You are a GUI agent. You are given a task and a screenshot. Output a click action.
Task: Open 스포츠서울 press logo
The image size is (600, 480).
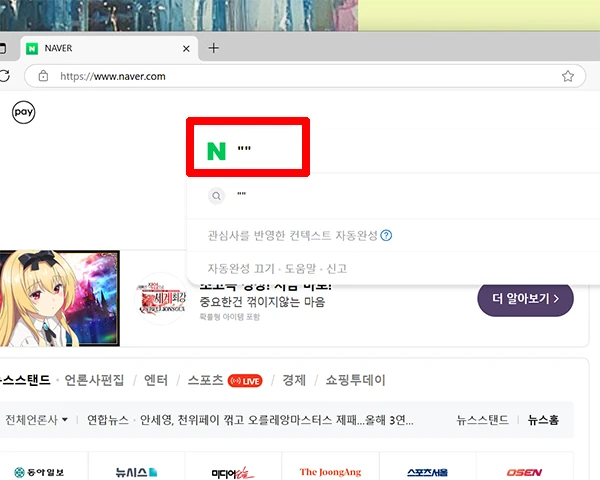pyautogui.click(x=427, y=472)
